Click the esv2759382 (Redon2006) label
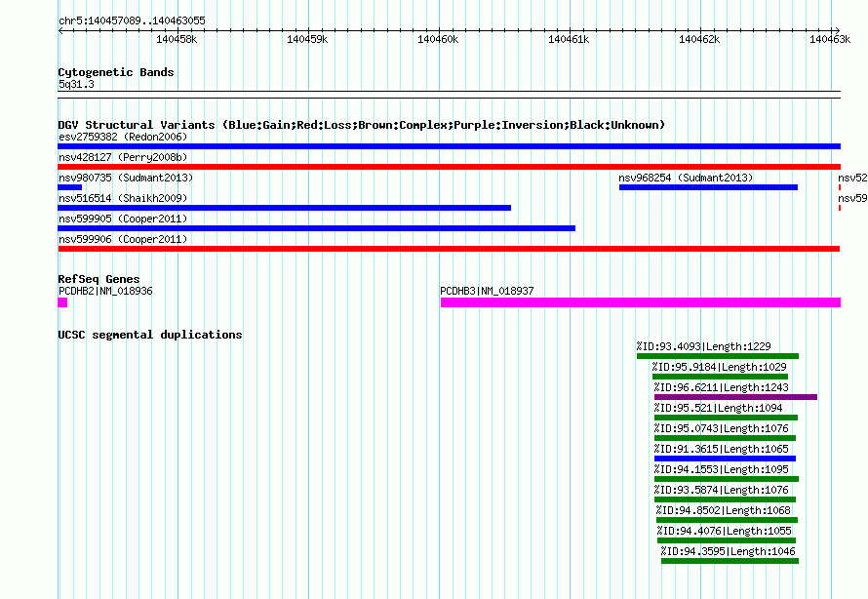The width and height of the screenshot is (868, 599). tap(123, 137)
